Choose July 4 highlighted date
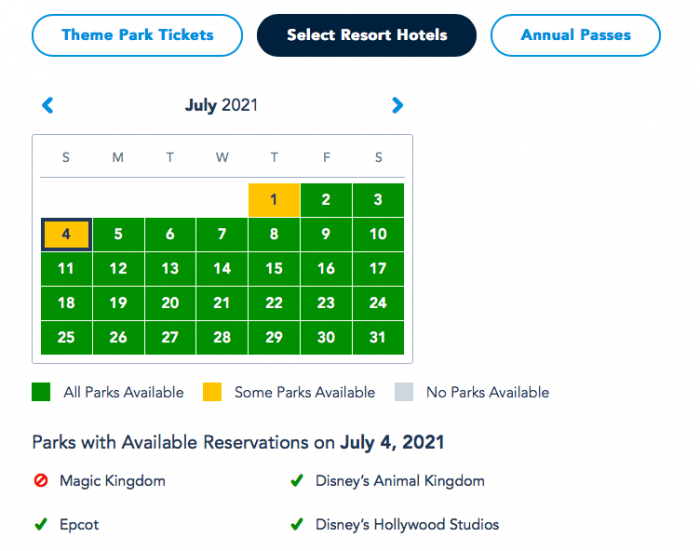 point(66,235)
